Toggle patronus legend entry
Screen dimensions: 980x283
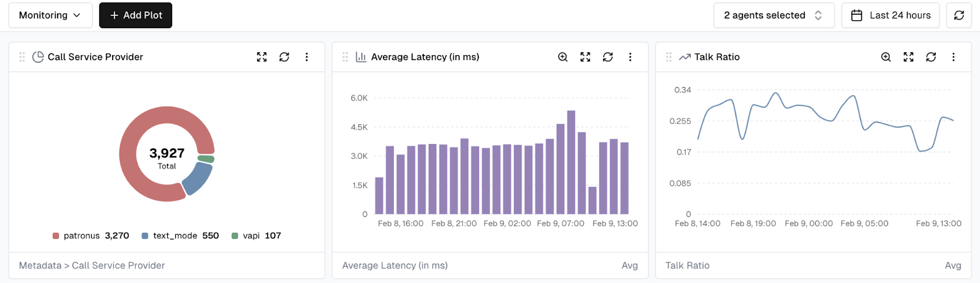coord(81,236)
